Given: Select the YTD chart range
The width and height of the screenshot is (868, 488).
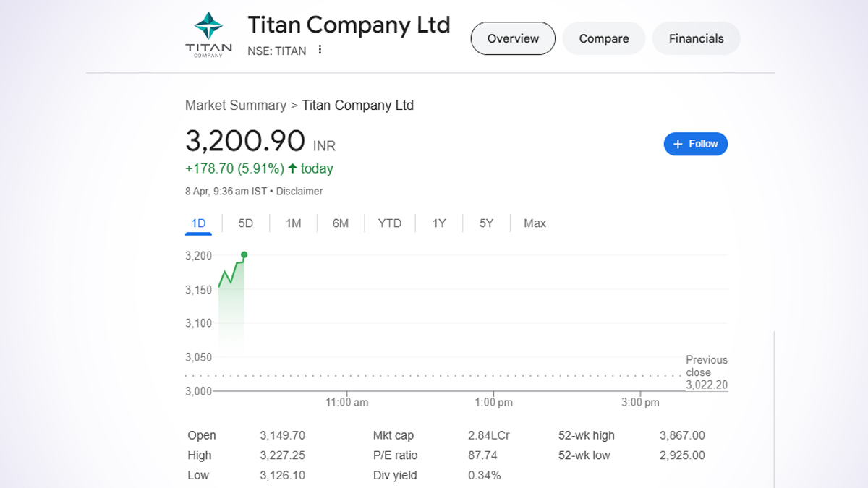Looking at the screenshot, I should (389, 223).
